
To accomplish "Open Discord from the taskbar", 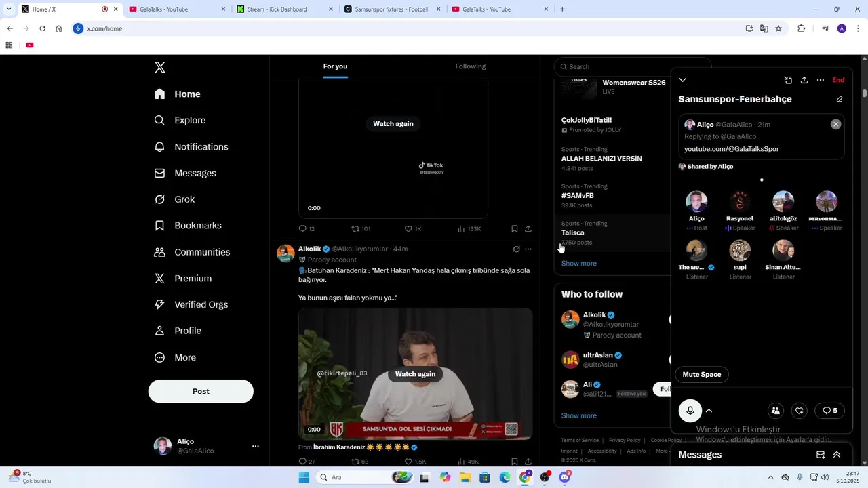I will 565,477.
